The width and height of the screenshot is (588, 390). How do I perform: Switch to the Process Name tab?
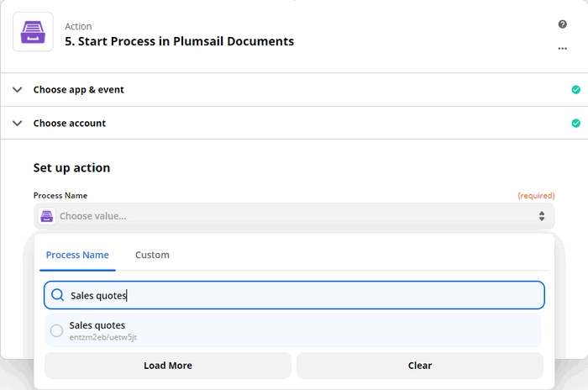(77, 256)
